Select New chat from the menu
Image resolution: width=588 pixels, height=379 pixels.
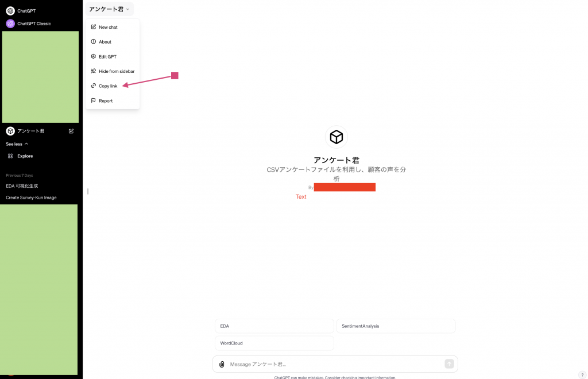(x=108, y=27)
